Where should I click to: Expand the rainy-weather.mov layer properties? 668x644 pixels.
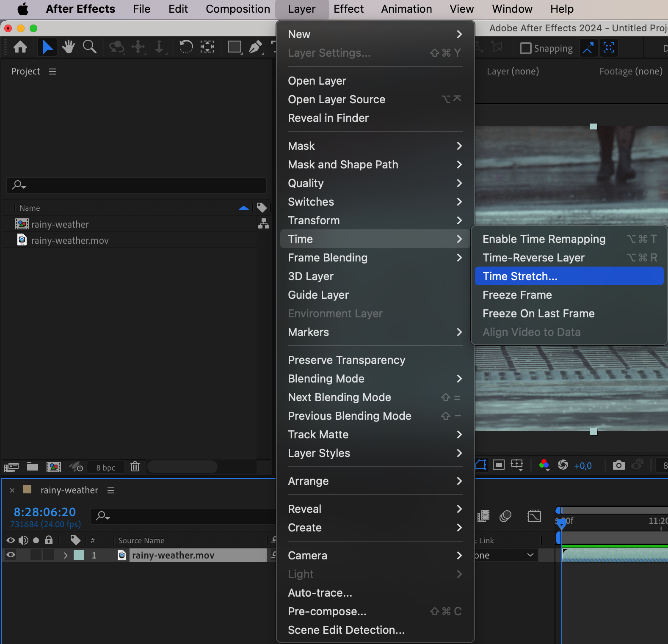coord(65,555)
